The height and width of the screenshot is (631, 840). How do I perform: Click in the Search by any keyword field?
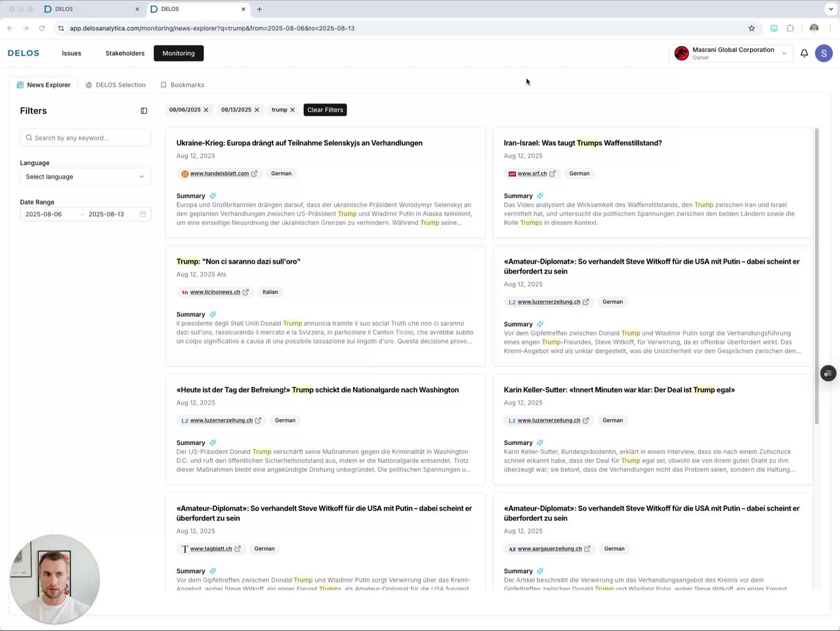85,138
